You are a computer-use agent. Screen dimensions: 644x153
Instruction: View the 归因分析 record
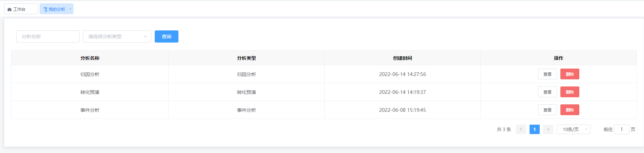pyautogui.click(x=548, y=74)
